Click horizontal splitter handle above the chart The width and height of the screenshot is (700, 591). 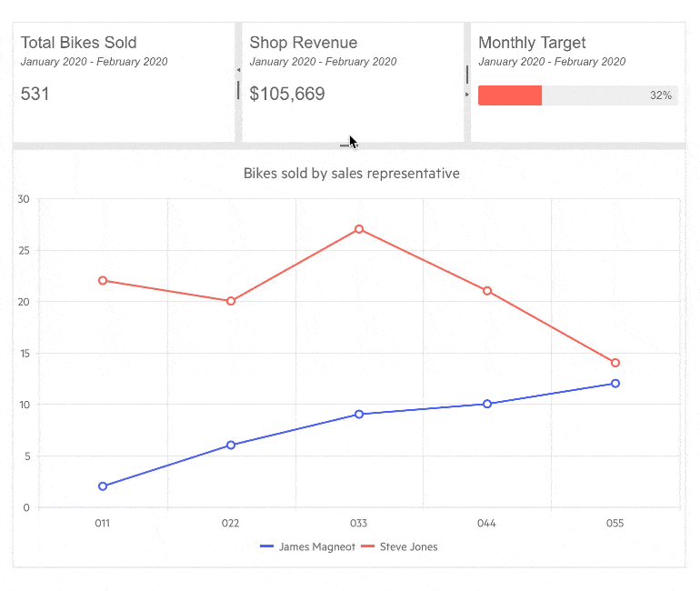[345, 145]
